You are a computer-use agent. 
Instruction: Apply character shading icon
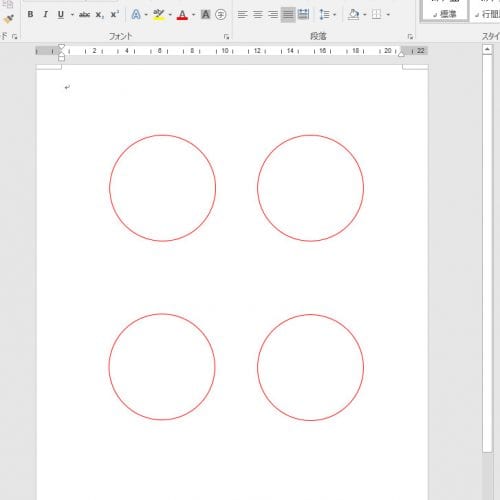[x=206, y=15]
